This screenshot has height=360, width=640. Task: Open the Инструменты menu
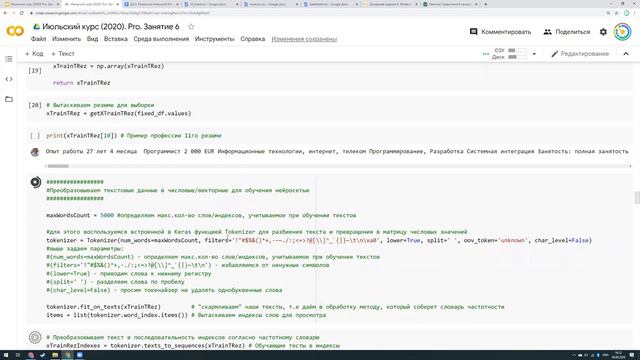pyautogui.click(x=215, y=39)
